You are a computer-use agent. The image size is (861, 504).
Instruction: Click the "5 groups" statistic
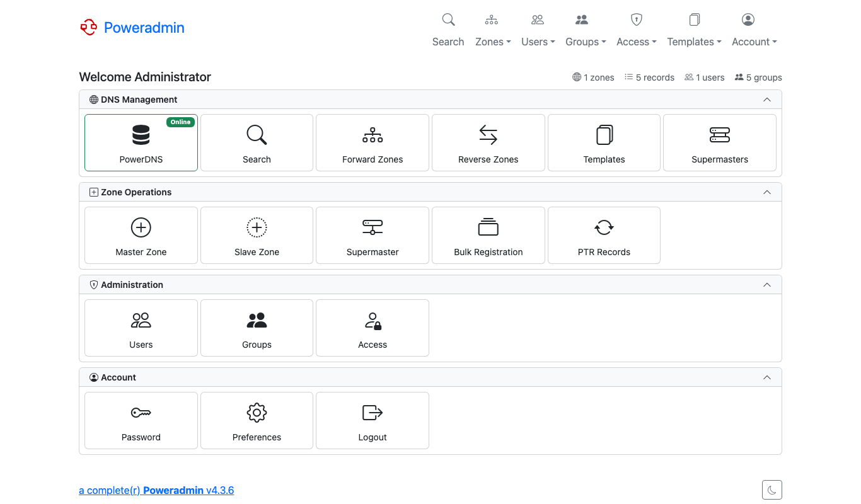pyautogui.click(x=758, y=77)
